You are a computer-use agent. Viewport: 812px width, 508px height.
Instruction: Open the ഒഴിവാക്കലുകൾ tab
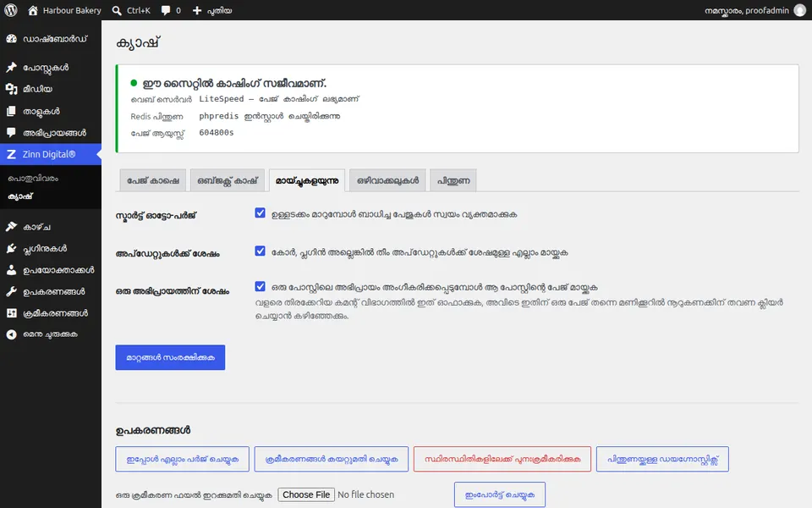(388, 180)
